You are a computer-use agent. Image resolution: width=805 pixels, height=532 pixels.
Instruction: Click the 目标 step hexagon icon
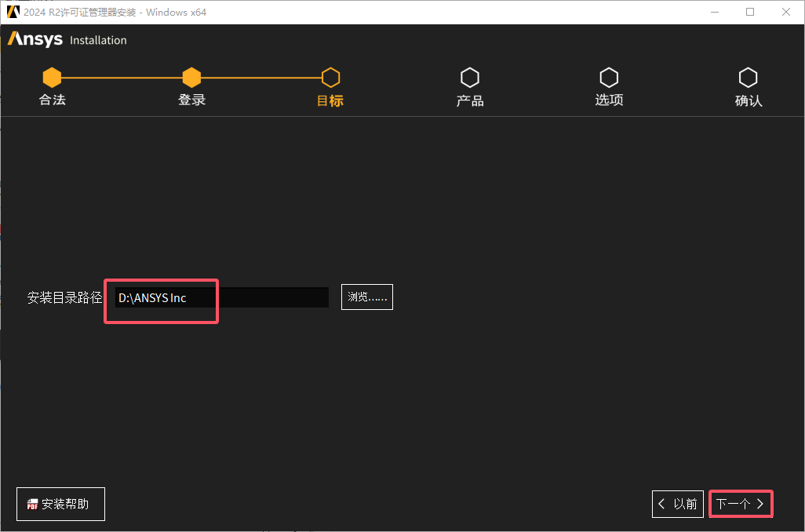330,78
